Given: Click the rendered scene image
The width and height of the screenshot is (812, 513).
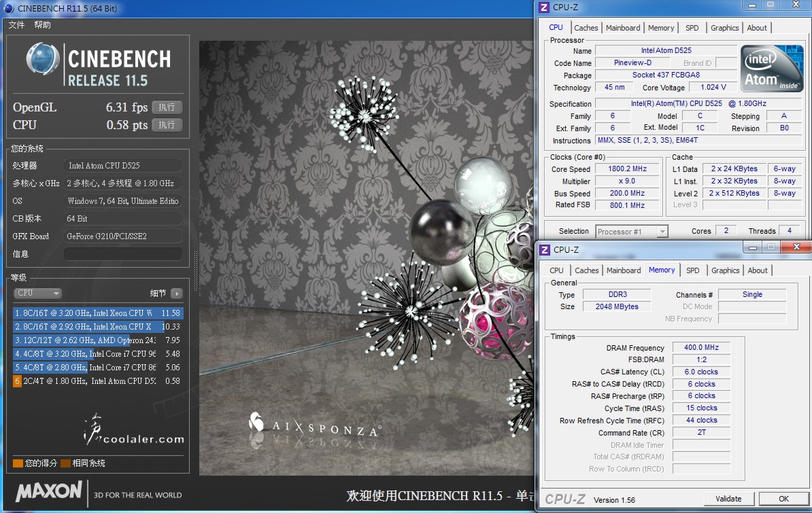Looking at the screenshot, I should tap(367, 258).
